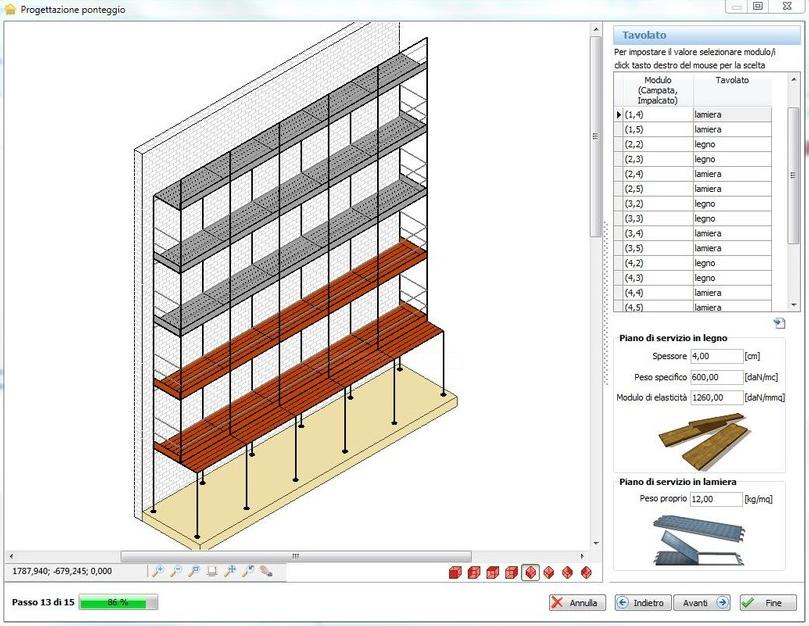809x626 pixels.
Task: Click the Spessore input field
Action: 717,356
